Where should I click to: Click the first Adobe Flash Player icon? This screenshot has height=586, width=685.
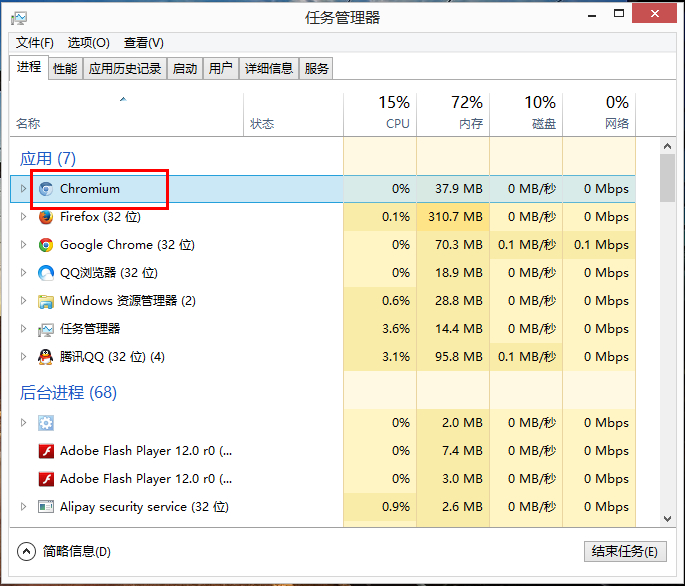[46, 451]
